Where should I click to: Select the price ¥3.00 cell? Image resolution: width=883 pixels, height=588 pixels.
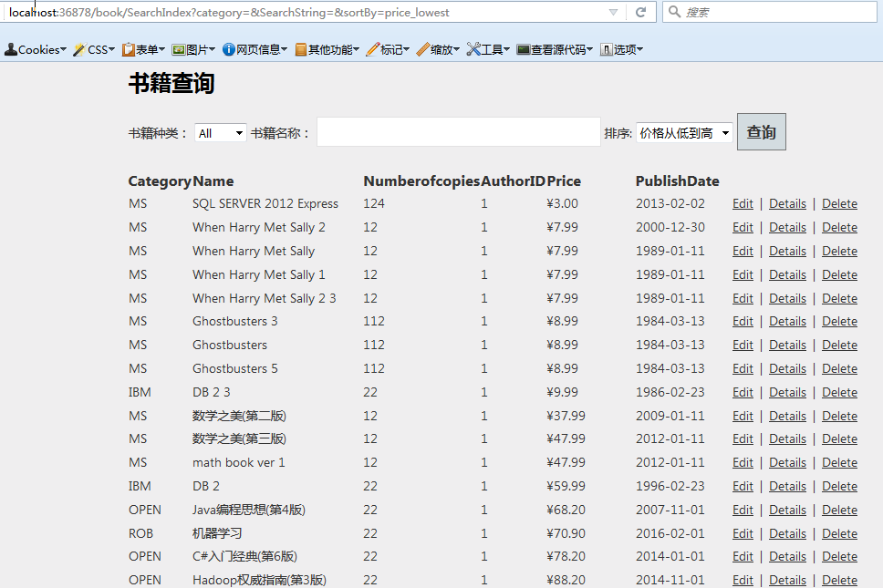pyautogui.click(x=562, y=203)
